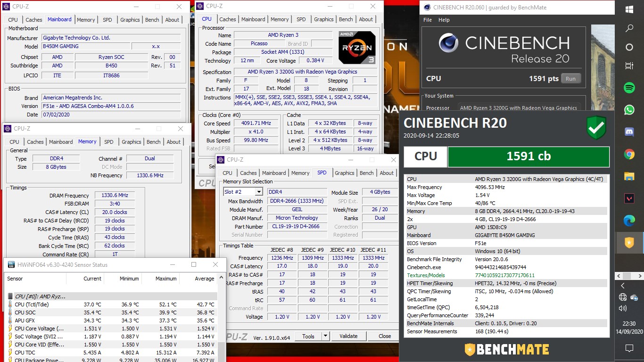
Task: Show hidden system tray icons
Action: [x=623, y=286]
